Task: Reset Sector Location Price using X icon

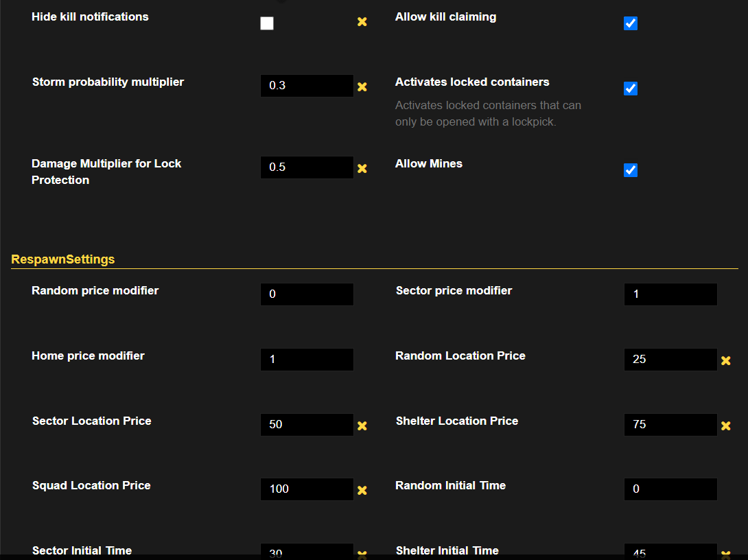Action: point(362,425)
